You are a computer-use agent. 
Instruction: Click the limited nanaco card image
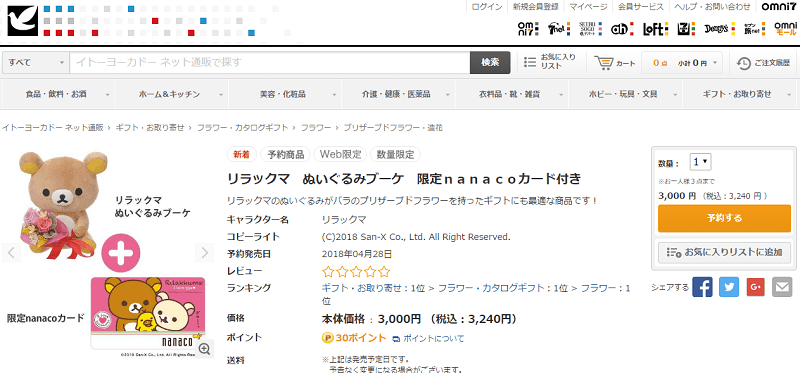click(x=148, y=313)
